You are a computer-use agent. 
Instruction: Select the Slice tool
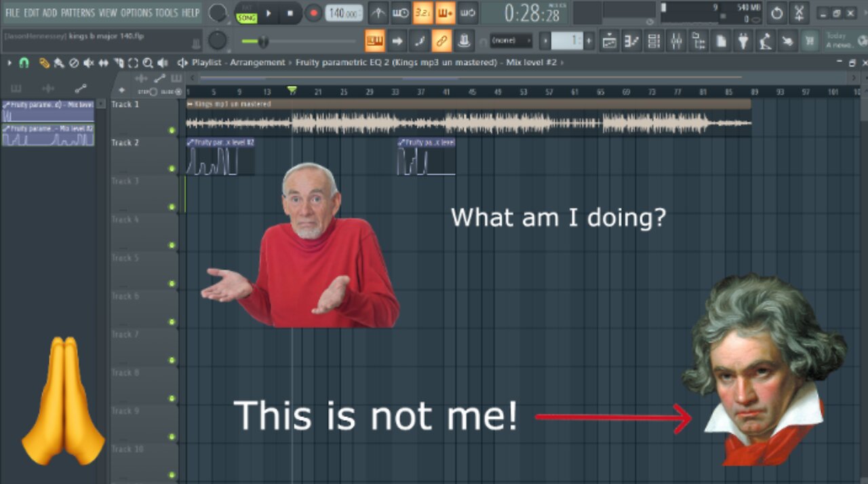pos(119,62)
